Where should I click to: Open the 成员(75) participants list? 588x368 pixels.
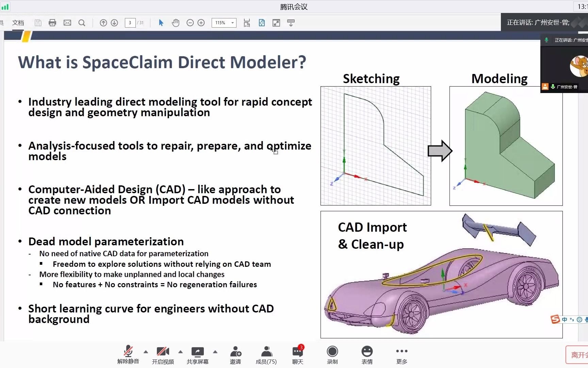266,354
